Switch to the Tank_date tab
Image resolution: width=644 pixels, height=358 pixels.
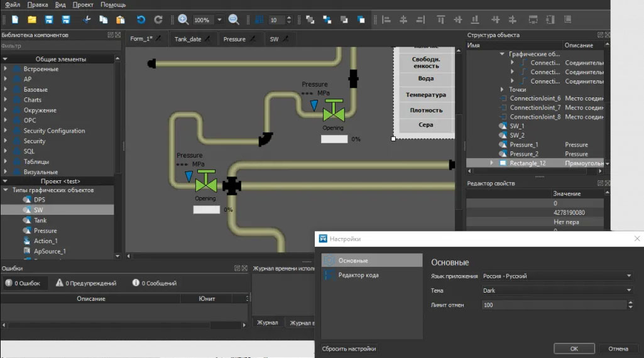[x=188, y=39]
